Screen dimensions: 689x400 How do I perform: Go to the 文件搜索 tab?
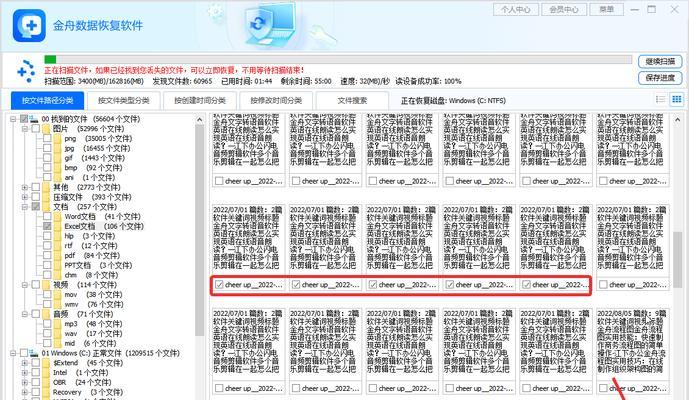352,101
